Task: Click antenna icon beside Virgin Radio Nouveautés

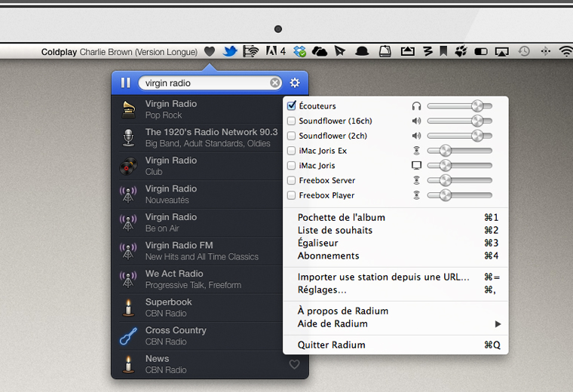Action: coord(128,194)
